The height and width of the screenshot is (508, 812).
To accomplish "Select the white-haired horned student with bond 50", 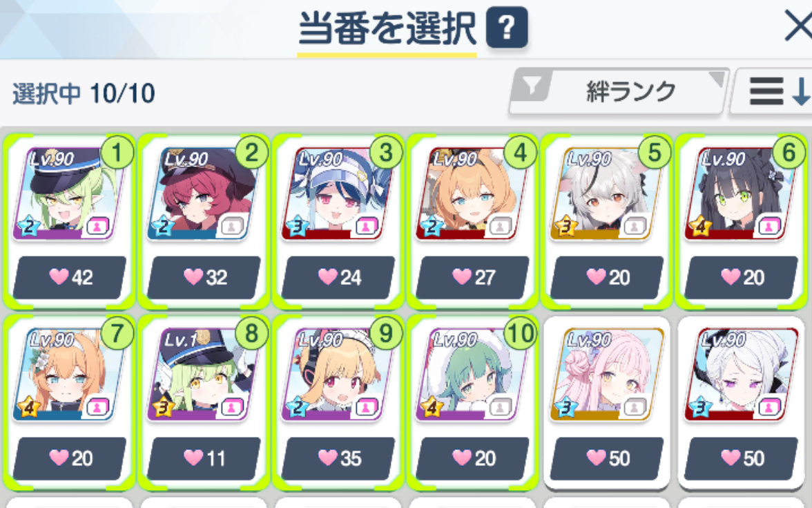I will pos(741,402).
